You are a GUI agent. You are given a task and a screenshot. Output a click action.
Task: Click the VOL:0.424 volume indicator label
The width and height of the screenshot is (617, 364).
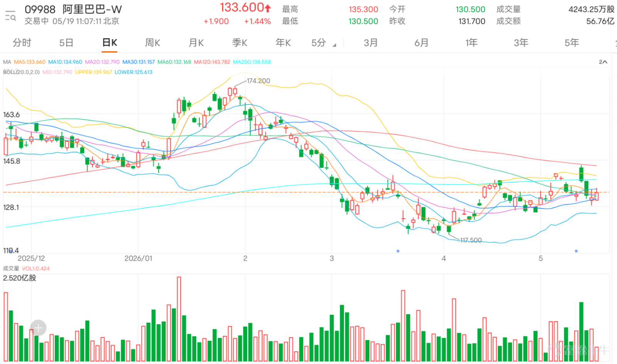[36, 268]
